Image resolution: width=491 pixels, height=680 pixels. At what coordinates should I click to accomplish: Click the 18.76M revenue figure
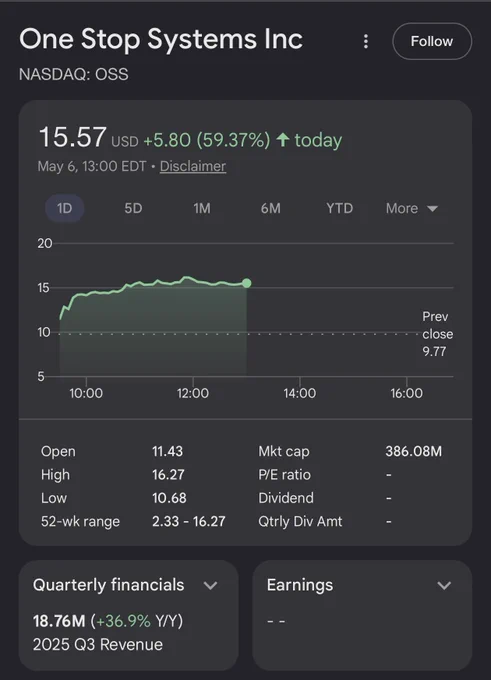pos(59,621)
